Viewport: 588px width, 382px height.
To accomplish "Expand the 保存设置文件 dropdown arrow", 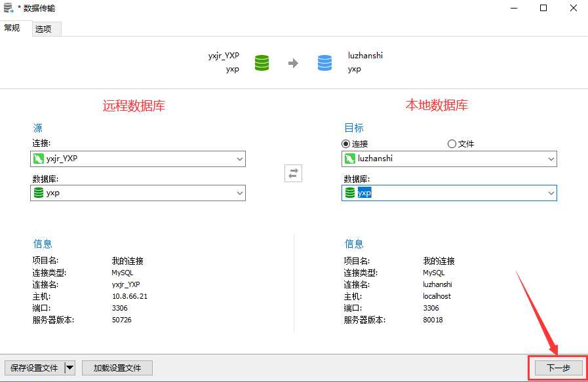I will [69, 368].
